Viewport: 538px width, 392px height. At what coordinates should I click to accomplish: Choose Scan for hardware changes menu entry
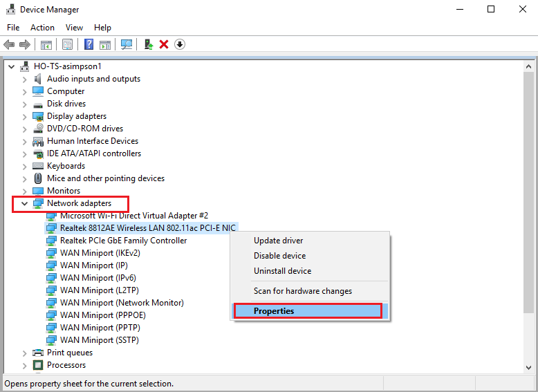(x=310, y=291)
